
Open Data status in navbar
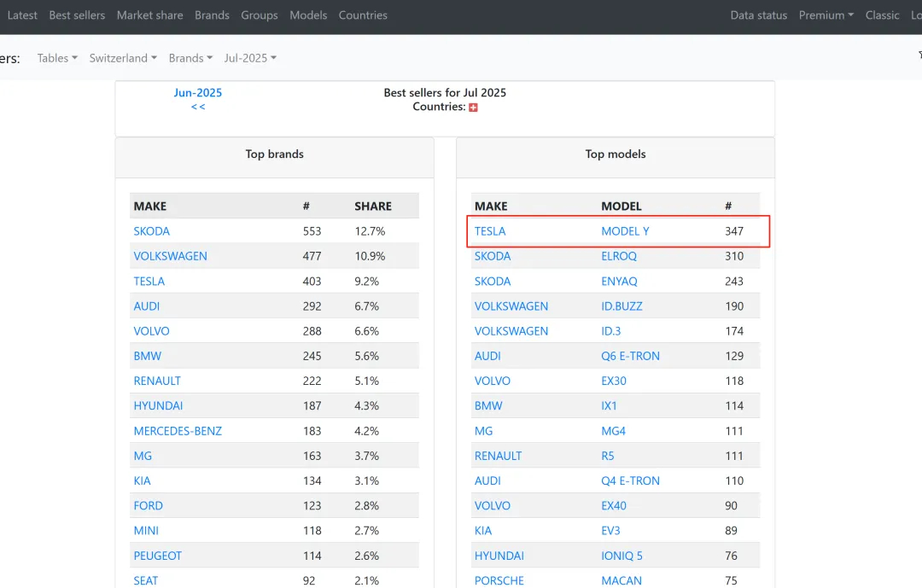coord(759,15)
